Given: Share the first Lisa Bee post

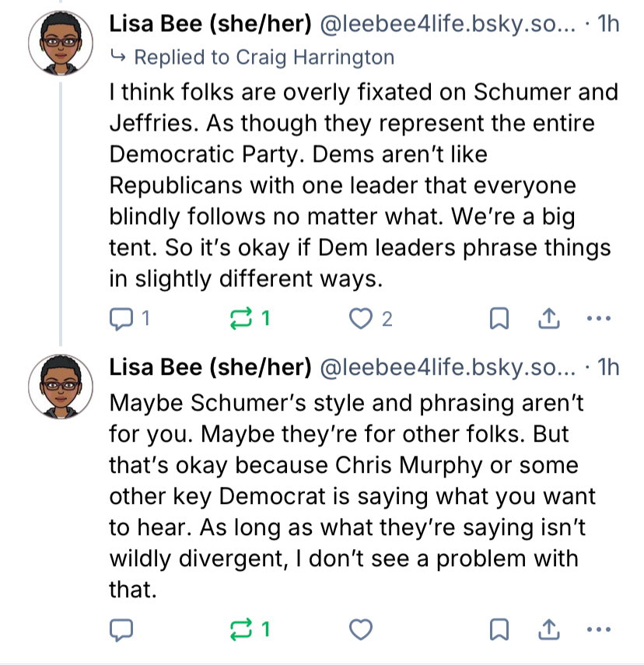Looking at the screenshot, I should pyautogui.click(x=549, y=318).
